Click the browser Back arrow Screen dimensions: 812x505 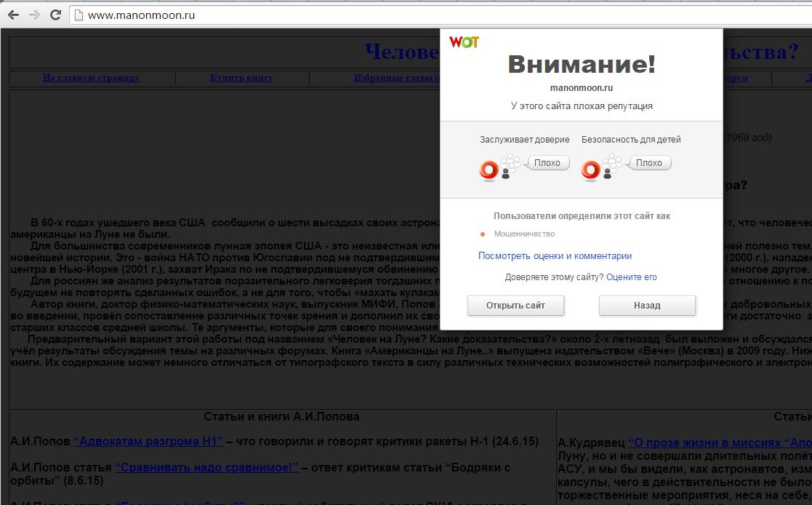[x=14, y=15]
